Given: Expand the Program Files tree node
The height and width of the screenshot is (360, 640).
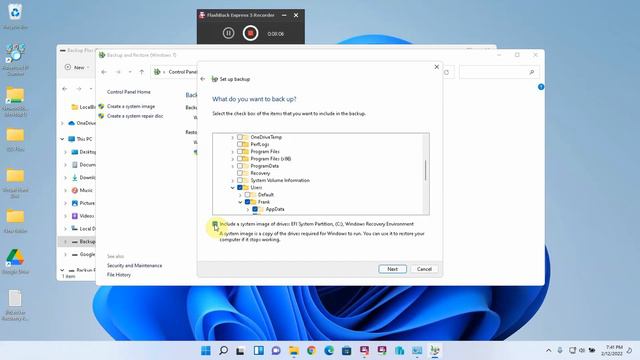Looking at the screenshot, I should pyautogui.click(x=233, y=152).
